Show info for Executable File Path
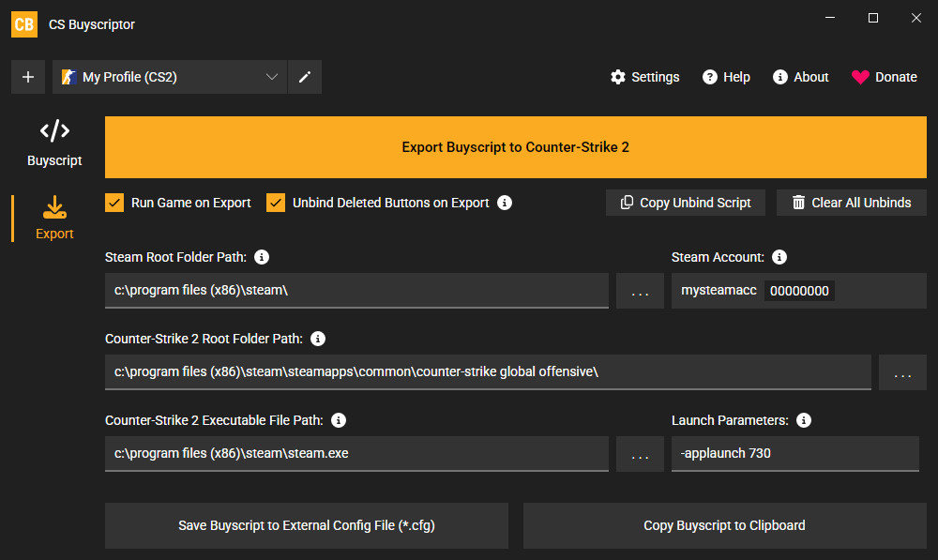This screenshot has width=938, height=560. tap(338, 420)
